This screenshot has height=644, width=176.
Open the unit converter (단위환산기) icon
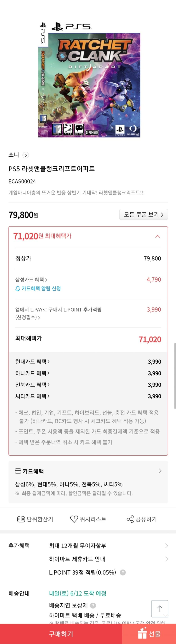click(21, 519)
